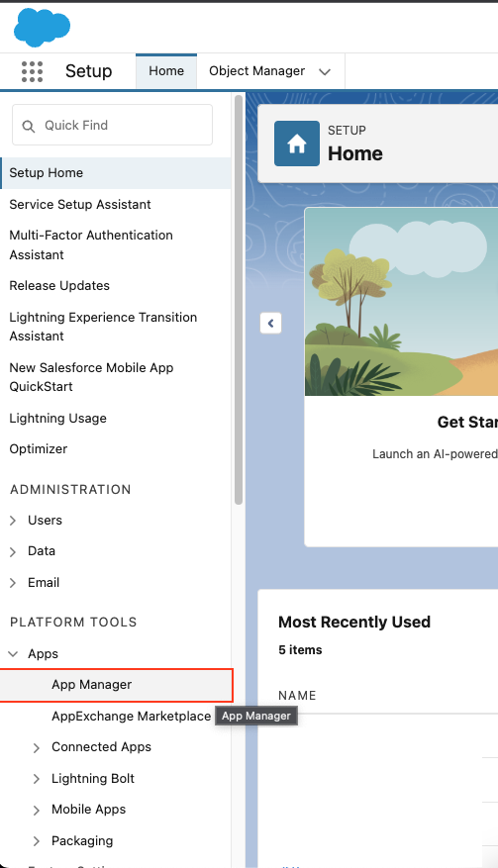Open New Salesforce Mobile App QuickStart
This screenshot has height=868, width=498.
coord(91,377)
